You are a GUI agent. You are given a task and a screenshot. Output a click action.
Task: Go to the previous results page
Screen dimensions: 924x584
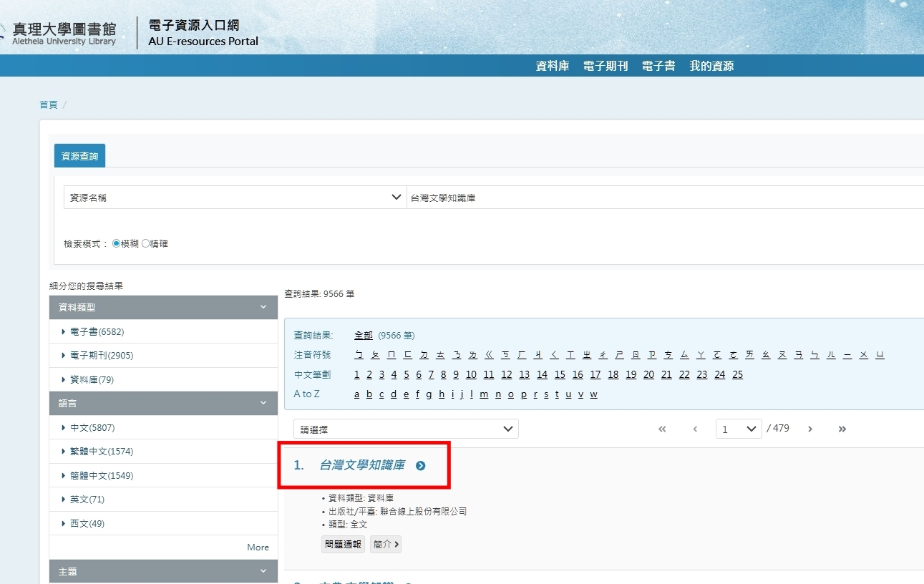pos(695,429)
